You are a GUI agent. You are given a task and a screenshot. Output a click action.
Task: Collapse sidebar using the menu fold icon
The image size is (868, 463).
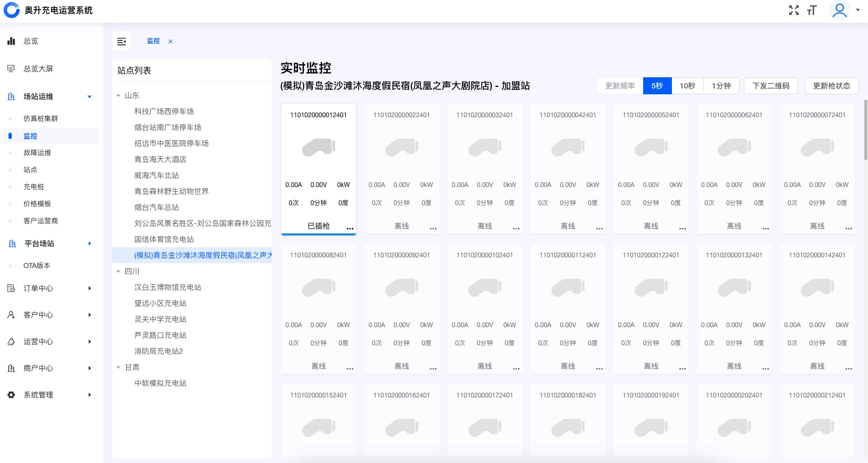click(121, 42)
